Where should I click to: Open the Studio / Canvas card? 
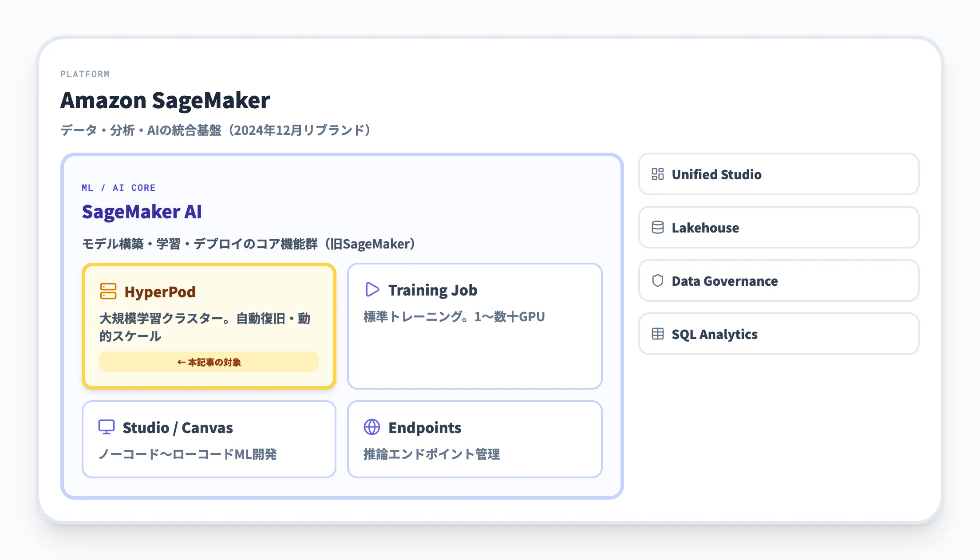pyautogui.click(x=209, y=439)
